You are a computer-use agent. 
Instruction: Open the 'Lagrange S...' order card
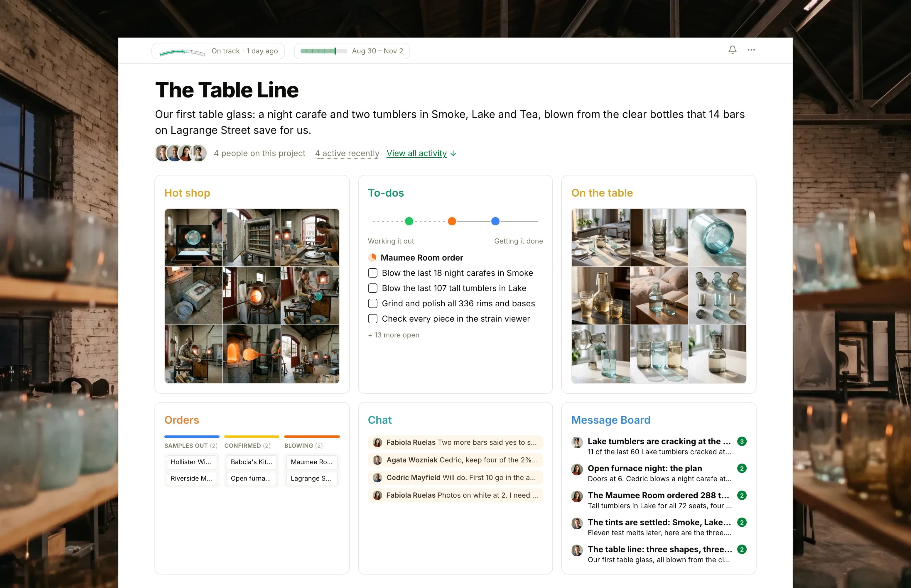pyautogui.click(x=312, y=479)
